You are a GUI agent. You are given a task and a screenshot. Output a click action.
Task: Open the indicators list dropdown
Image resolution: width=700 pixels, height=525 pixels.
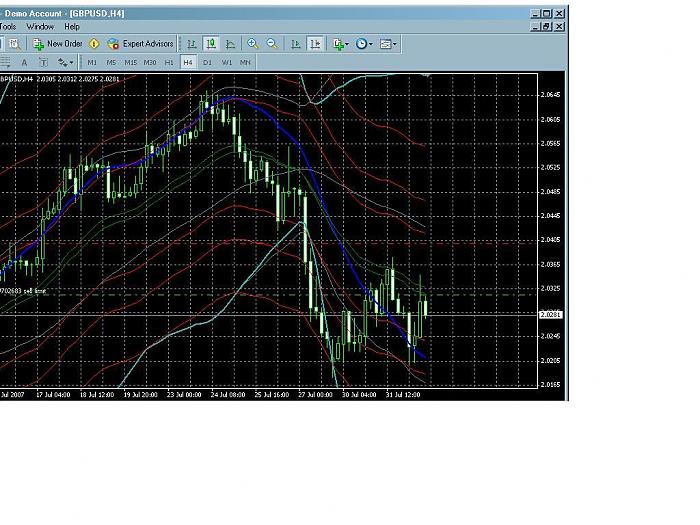[x=341, y=44]
